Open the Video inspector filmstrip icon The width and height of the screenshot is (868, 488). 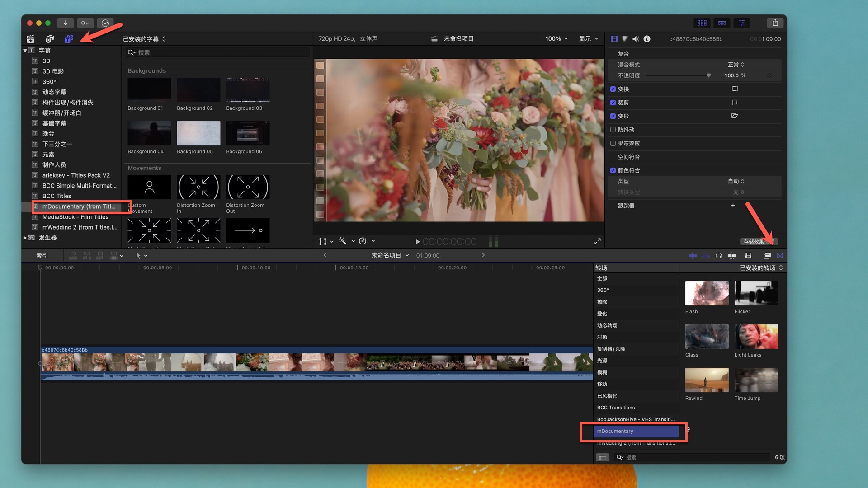click(x=614, y=39)
